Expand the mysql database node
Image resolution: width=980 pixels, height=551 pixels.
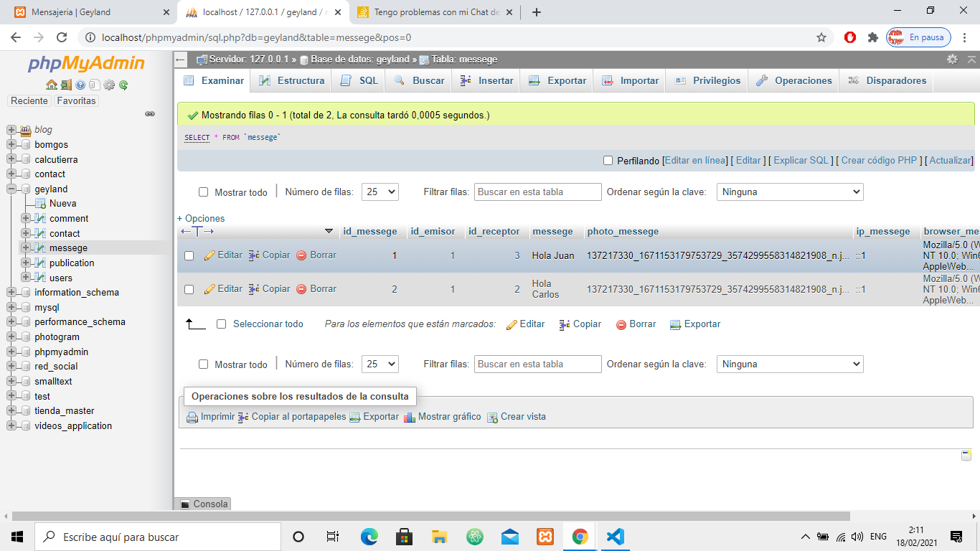coord(11,307)
